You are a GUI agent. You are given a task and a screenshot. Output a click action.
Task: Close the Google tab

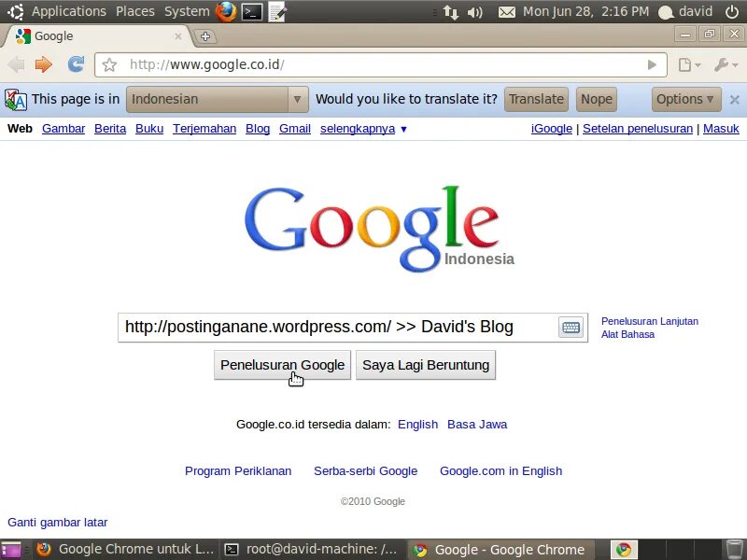click(x=178, y=36)
